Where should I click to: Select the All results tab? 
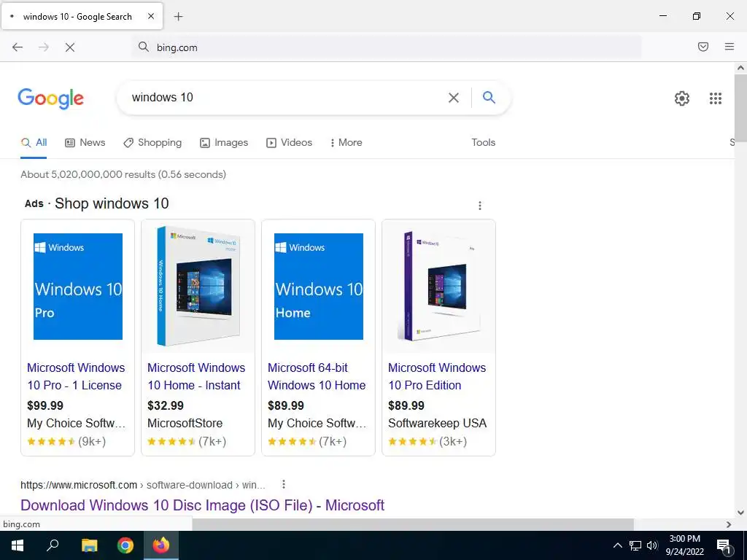click(x=34, y=143)
